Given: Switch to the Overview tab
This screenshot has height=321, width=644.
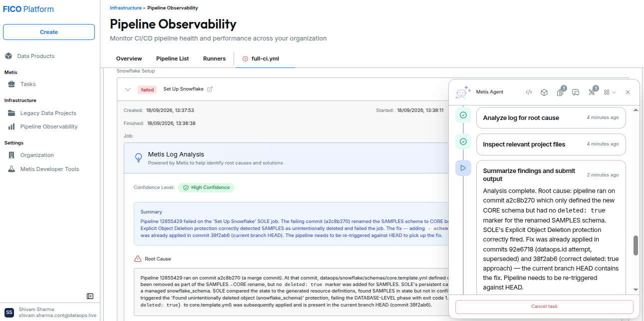Looking at the screenshot, I should [129, 58].
